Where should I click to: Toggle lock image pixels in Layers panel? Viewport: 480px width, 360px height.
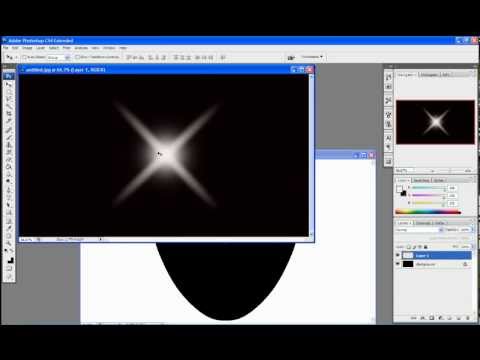click(x=414, y=247)
